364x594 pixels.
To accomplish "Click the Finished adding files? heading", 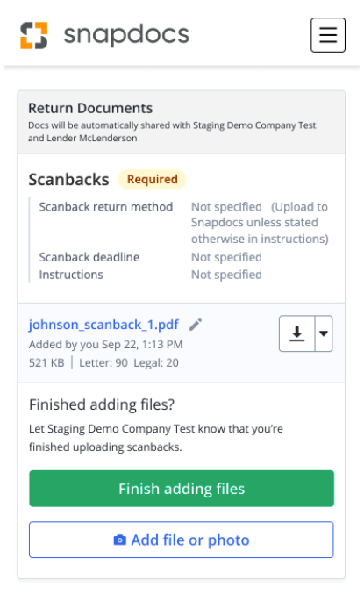I will [x=102, y=404].
